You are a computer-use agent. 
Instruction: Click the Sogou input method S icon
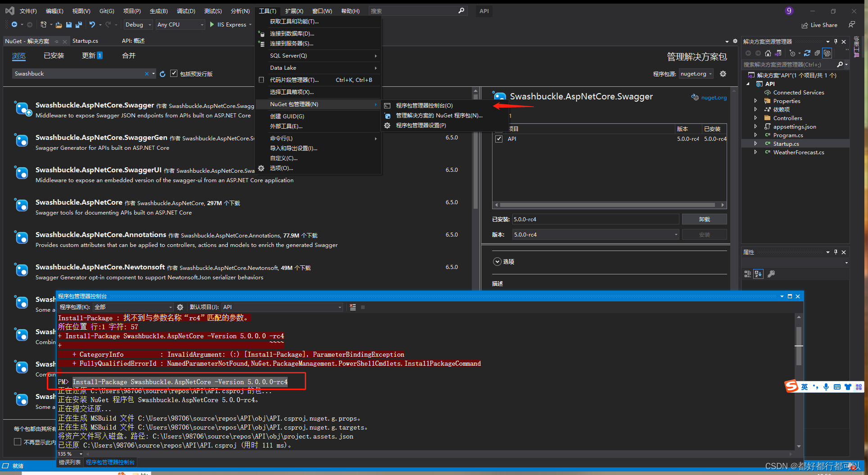(791, 386)
